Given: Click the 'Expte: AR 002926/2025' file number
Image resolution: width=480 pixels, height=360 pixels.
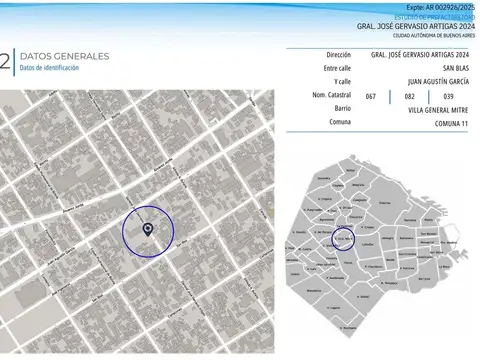Looking at the screenshot, I should pyautogui.click(x=440, y=7).
